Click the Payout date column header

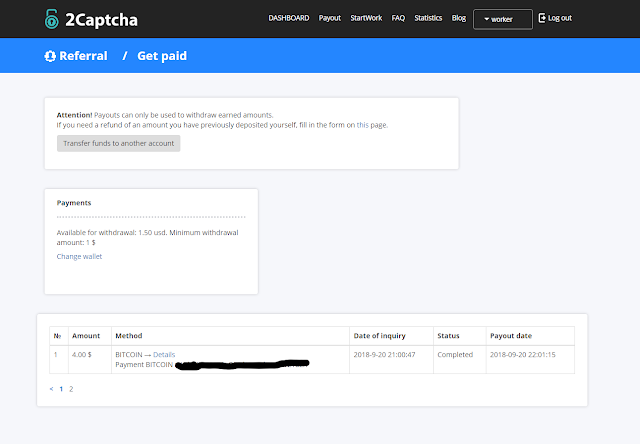[x=511, y=336]
